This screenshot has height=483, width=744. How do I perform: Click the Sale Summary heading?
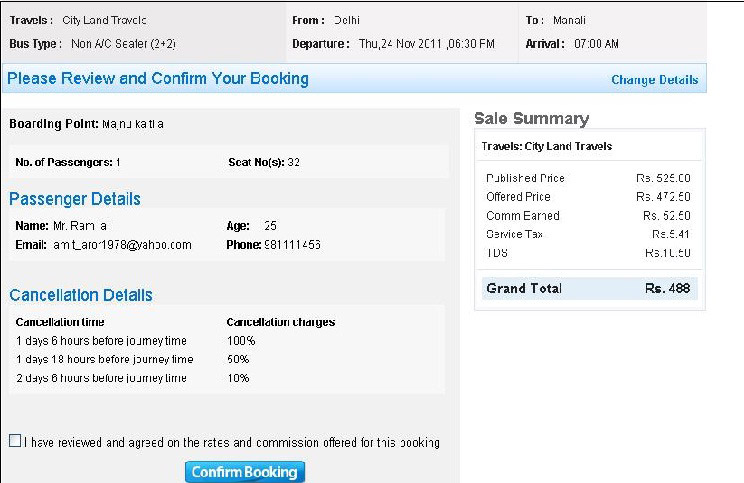coord(531,118)
